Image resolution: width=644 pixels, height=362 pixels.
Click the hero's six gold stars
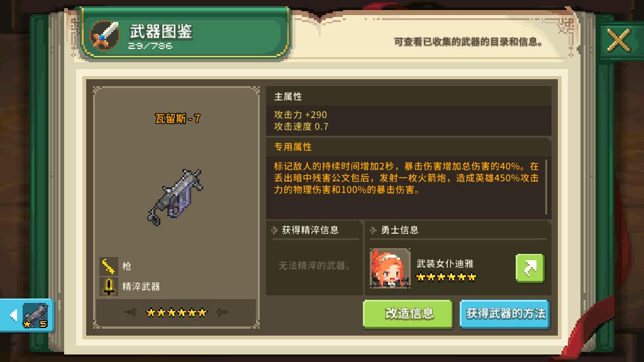coord(446,277)
